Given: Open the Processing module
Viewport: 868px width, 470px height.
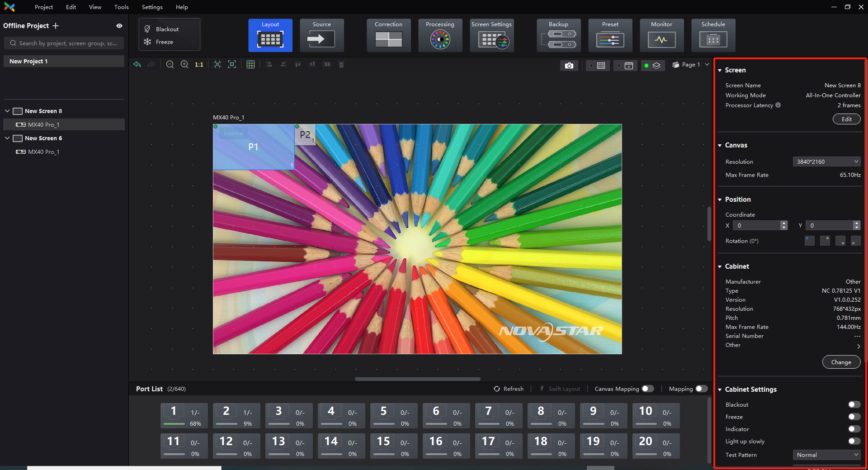Looking at the screenshot, I should (x=440, y=35).
